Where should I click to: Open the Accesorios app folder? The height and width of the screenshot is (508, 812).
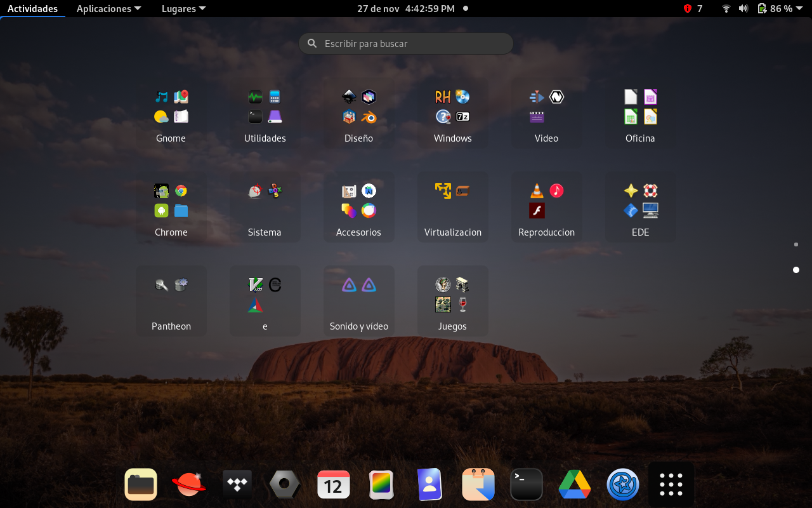[359, 207]
